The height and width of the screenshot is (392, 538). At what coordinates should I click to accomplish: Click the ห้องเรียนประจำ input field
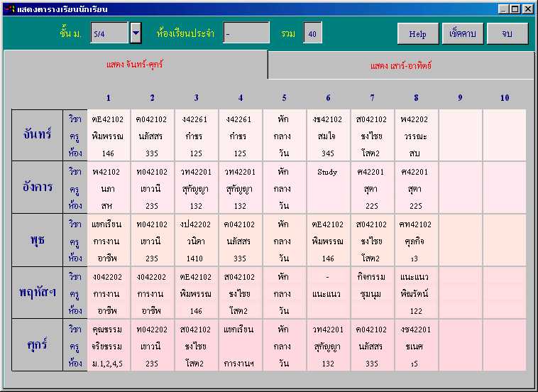click(246, 33)
